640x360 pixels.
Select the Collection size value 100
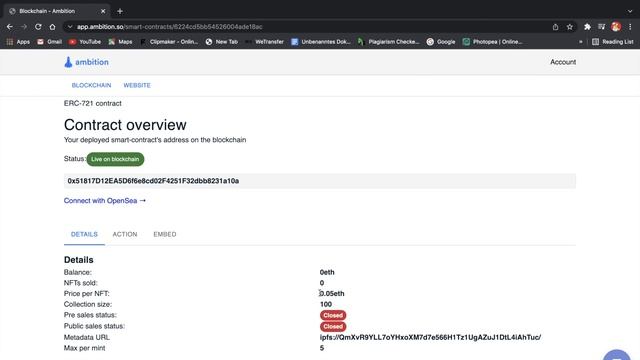point(326,304)
